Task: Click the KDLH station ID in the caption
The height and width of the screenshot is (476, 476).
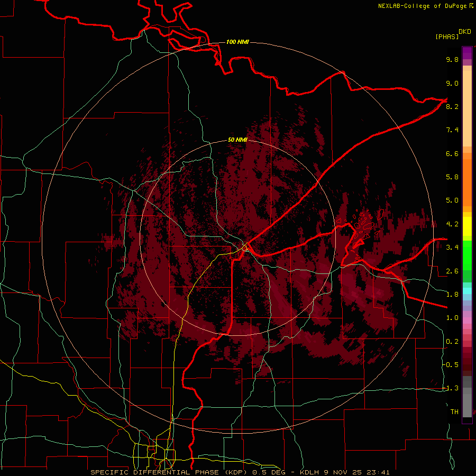Action: pyautogui.click(x=310, y=472)
